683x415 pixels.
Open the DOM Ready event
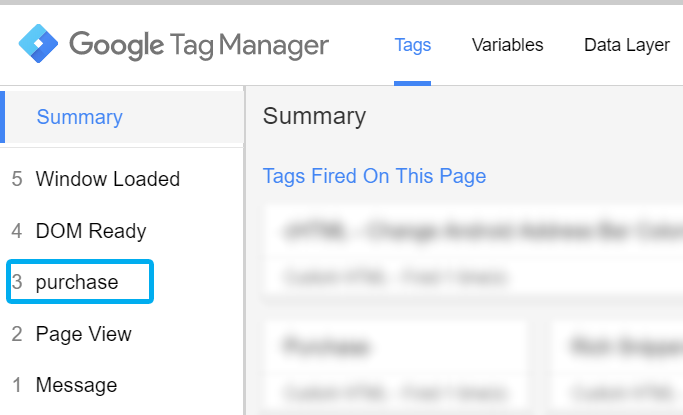tap(90, 231)
